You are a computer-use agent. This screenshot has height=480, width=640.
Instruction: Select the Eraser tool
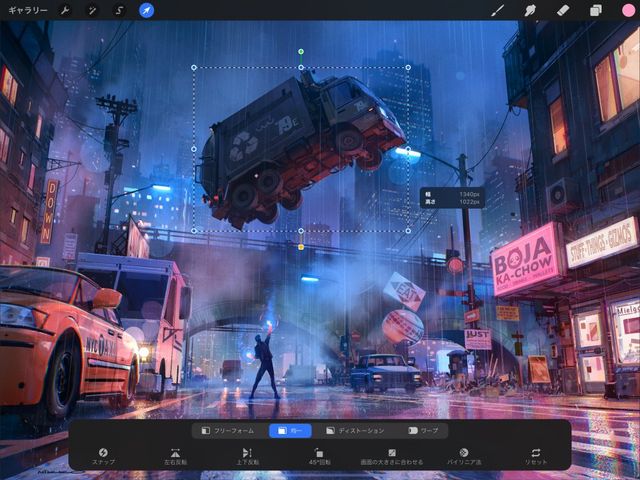pos(563,10)
